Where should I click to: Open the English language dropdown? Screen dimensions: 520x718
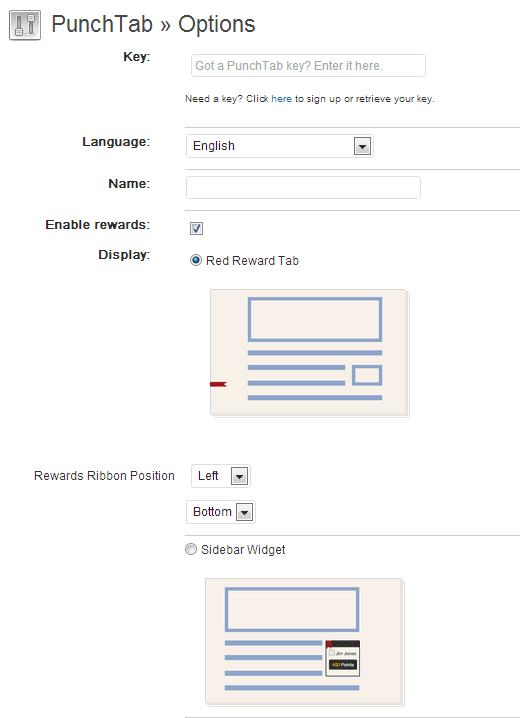pos(280,146)
